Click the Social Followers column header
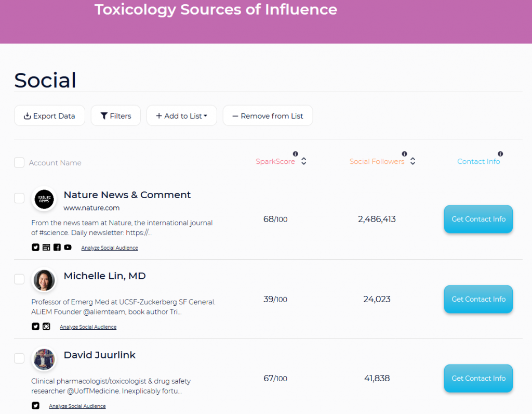532x414 pixels. [x=377, y=161]
